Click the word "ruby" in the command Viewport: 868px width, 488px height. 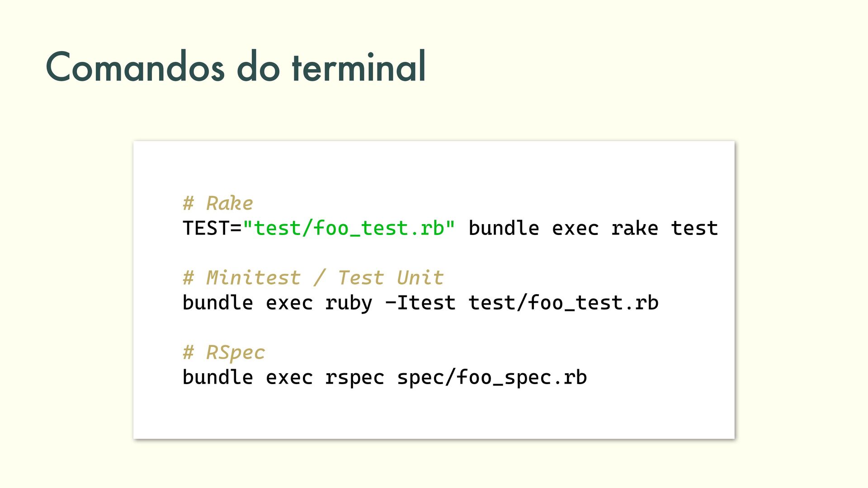(x=349, y=303)
